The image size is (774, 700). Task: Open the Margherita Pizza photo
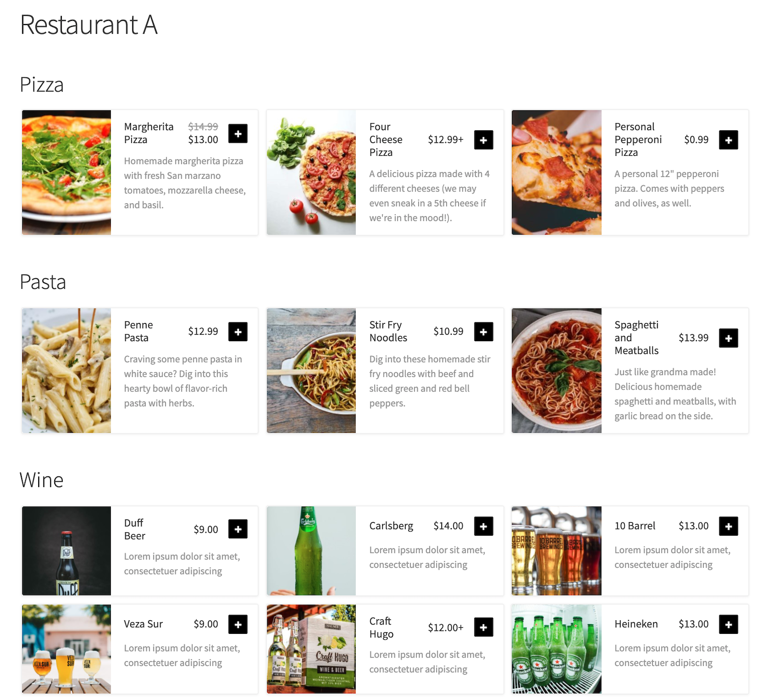pos(66,172)
